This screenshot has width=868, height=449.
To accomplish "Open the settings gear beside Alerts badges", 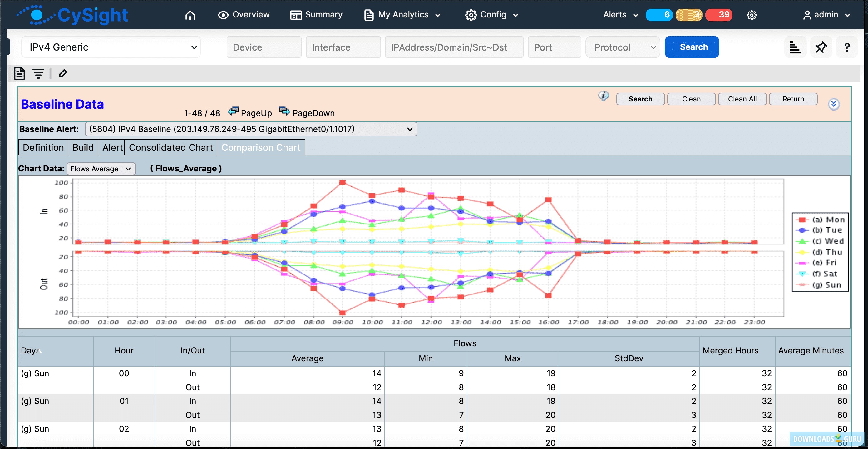I will pyautogui.click(x=752, y=15).
